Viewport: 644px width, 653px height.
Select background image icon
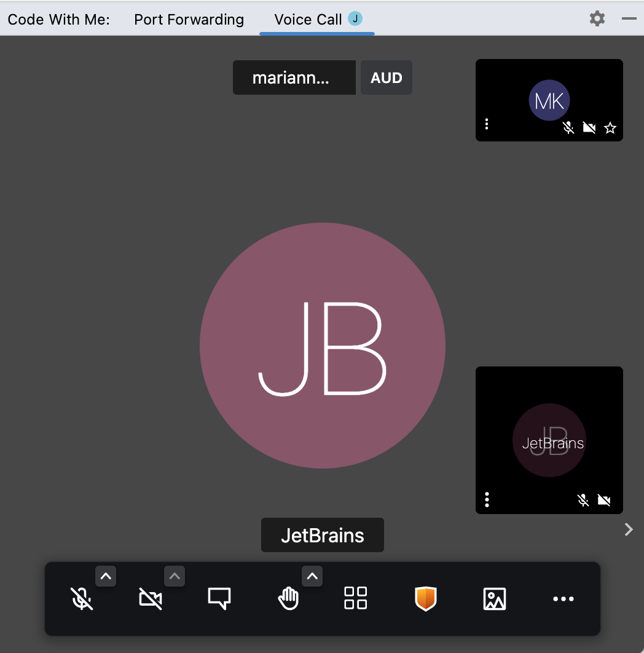tap(495, 599)
